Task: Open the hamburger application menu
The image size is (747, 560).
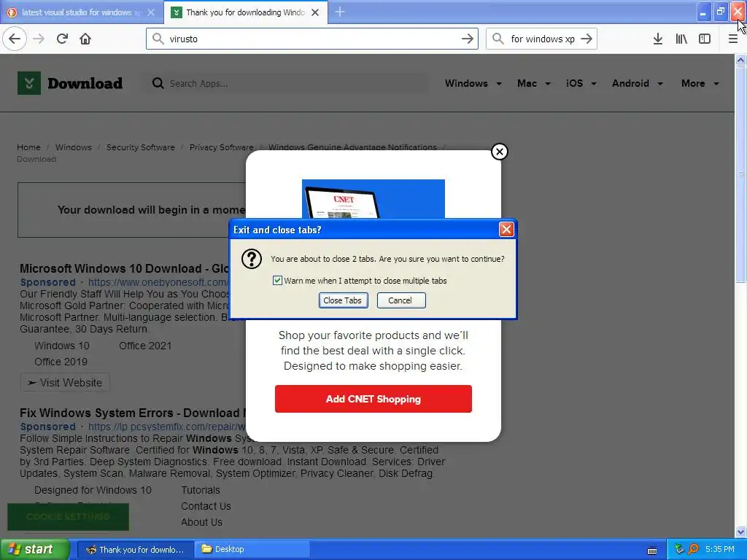Action: (x=733, y=39)
